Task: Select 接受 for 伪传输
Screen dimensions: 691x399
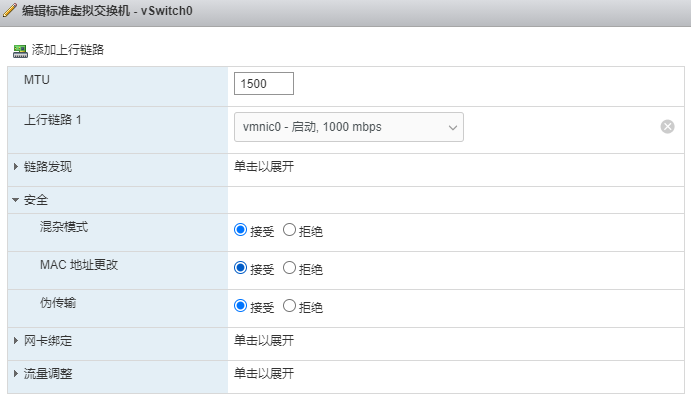Action: 240,306
